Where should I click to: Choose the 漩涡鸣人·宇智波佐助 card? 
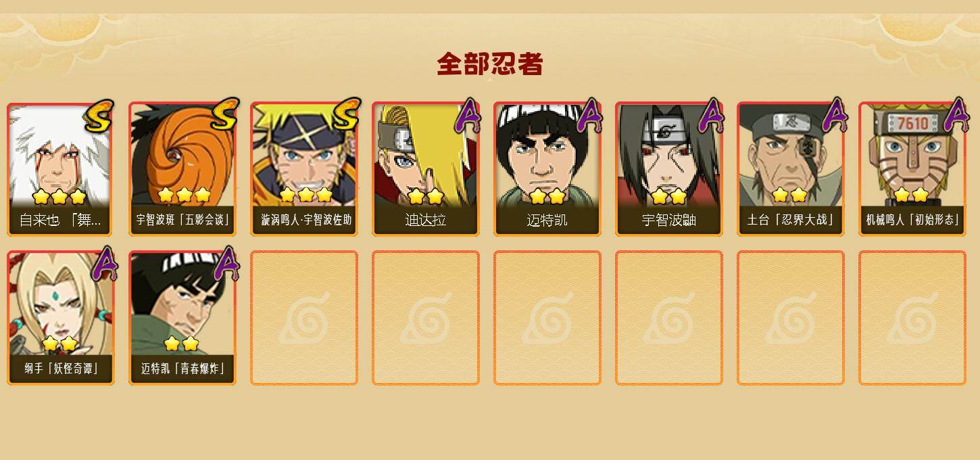[304, 169]
